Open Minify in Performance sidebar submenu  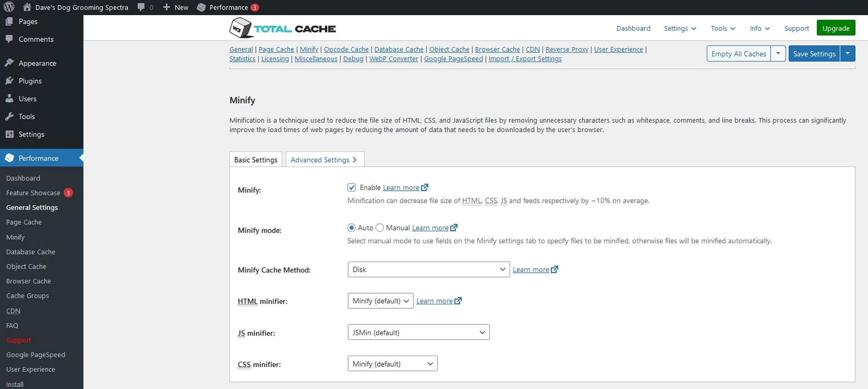coord(16,237)
